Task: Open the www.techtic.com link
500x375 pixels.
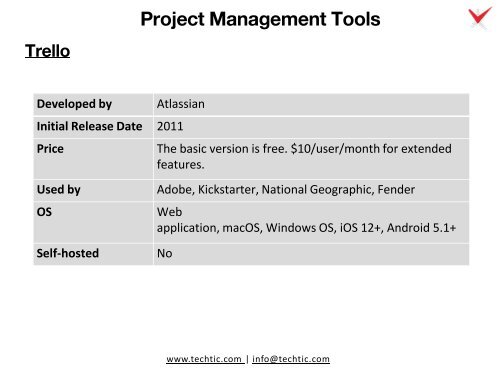Action: click(205, 359)
